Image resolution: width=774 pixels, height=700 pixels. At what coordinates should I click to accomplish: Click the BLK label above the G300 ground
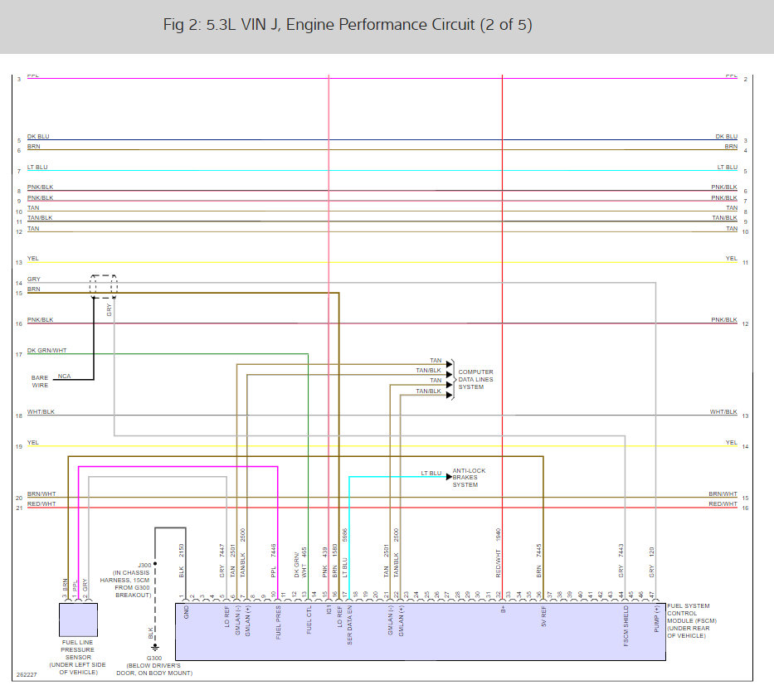[x=150, y=634]
